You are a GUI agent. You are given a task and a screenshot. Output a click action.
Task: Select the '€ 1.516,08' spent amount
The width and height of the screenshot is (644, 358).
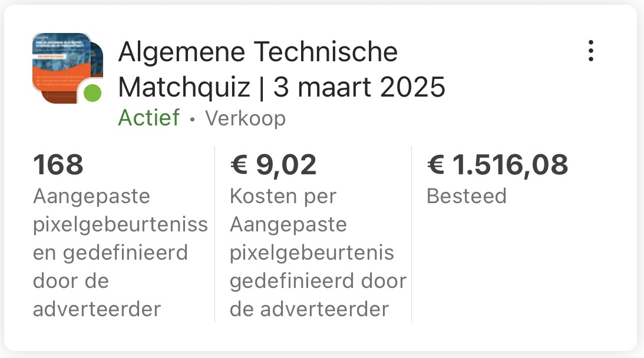click(497, 165)
